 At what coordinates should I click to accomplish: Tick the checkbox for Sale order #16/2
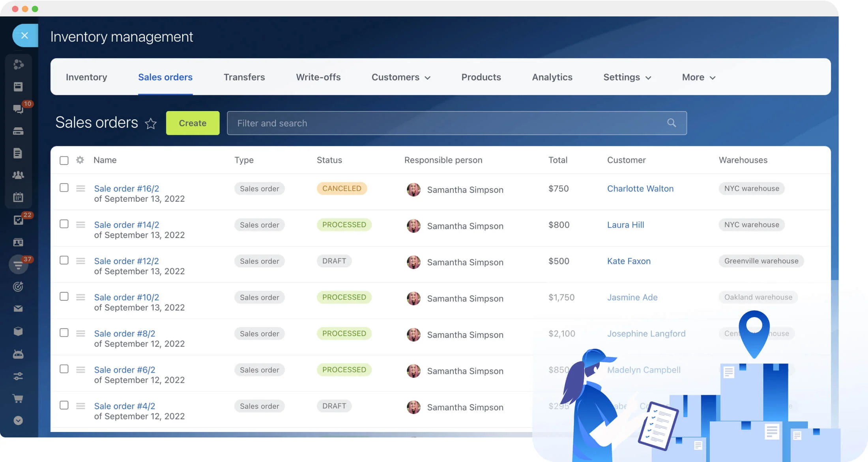pos(64,188)
